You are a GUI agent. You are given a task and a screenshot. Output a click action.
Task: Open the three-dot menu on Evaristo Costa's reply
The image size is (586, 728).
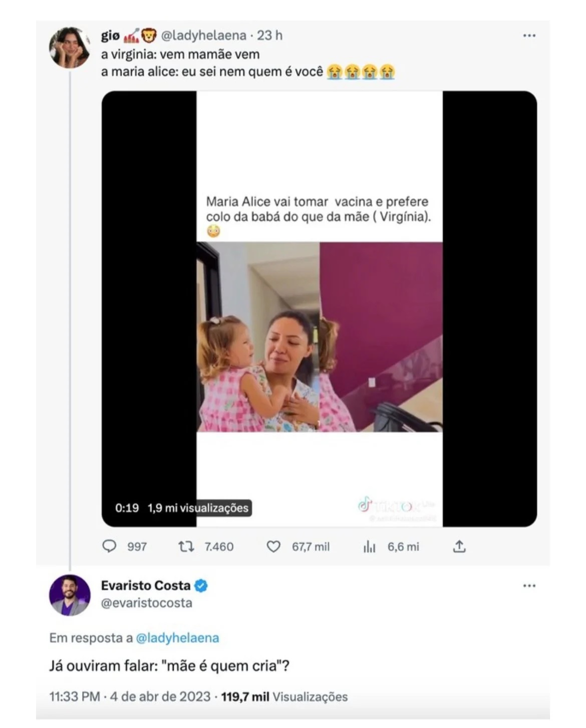529,585
